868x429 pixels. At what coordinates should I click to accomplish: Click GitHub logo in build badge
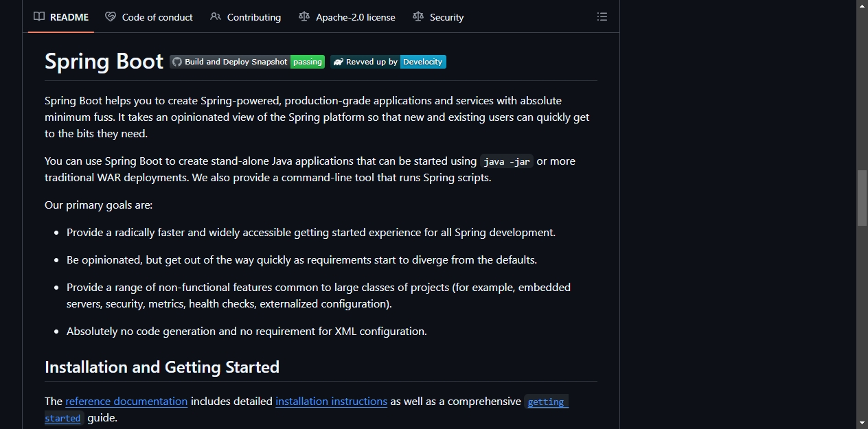177,62
